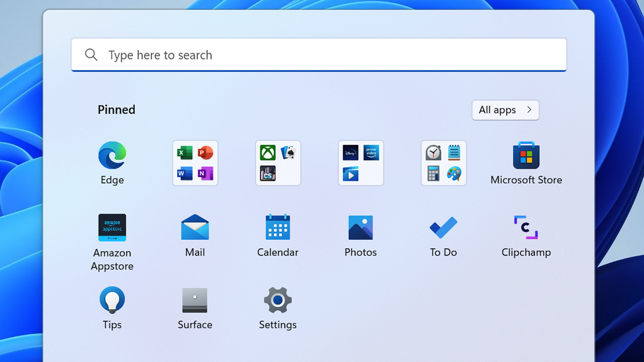Click the Clock icon in the utilities folder
This screenshot has width=644, height=362.
pyautogui.click(x=434, y=153)
